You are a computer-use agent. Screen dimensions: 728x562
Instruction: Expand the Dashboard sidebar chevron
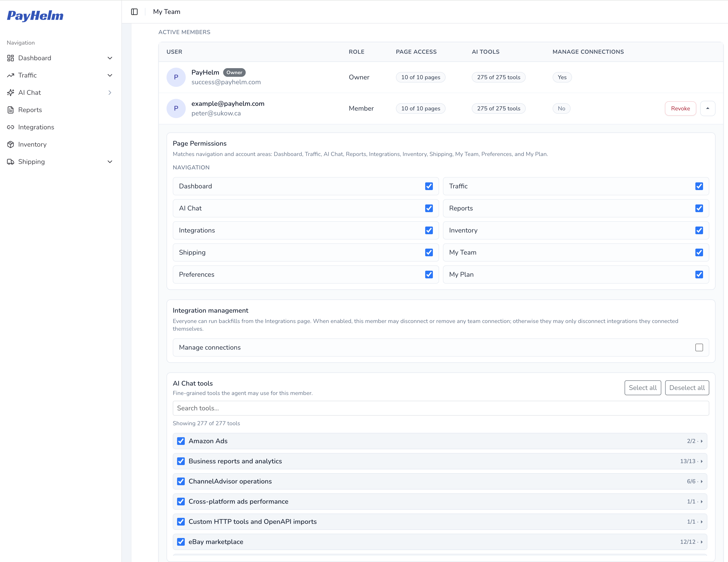(110, 58)
